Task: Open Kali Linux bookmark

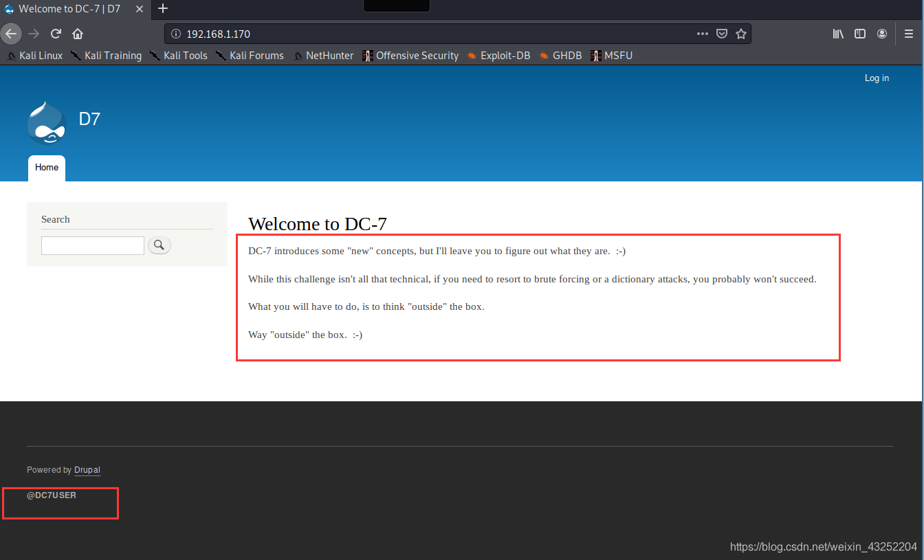Action: (x=34, y=56)
